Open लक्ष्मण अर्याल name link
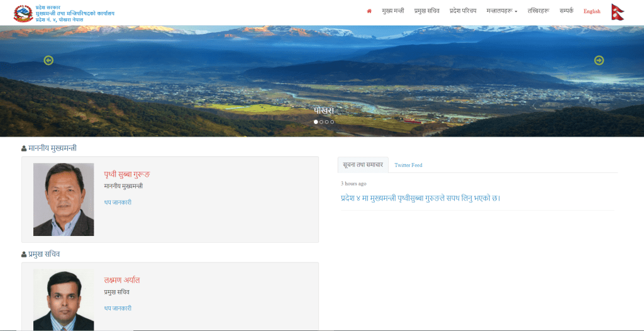Viewport: 644px width, 331px height. click(122, 280)
